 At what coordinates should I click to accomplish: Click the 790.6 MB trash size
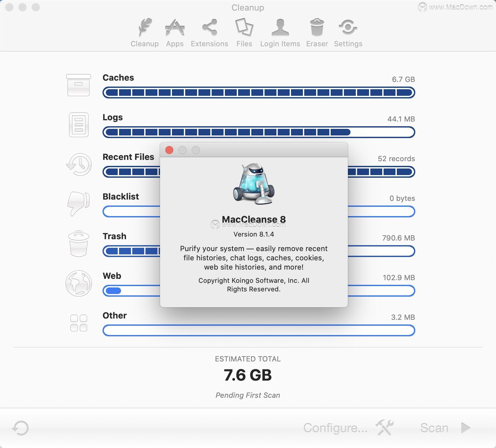tap(398, 238)
